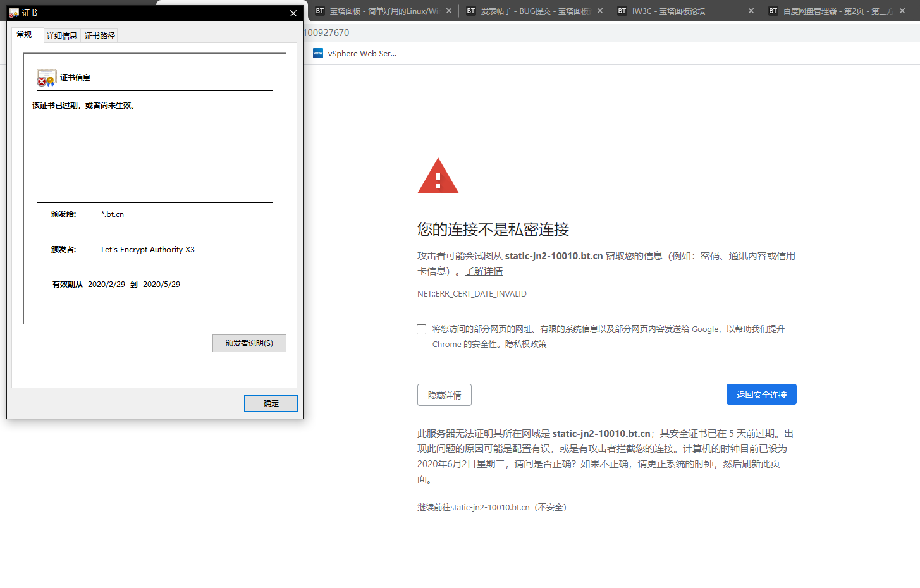
Task: Close the 发表帖子 browser tab
Action: [600, 11]
